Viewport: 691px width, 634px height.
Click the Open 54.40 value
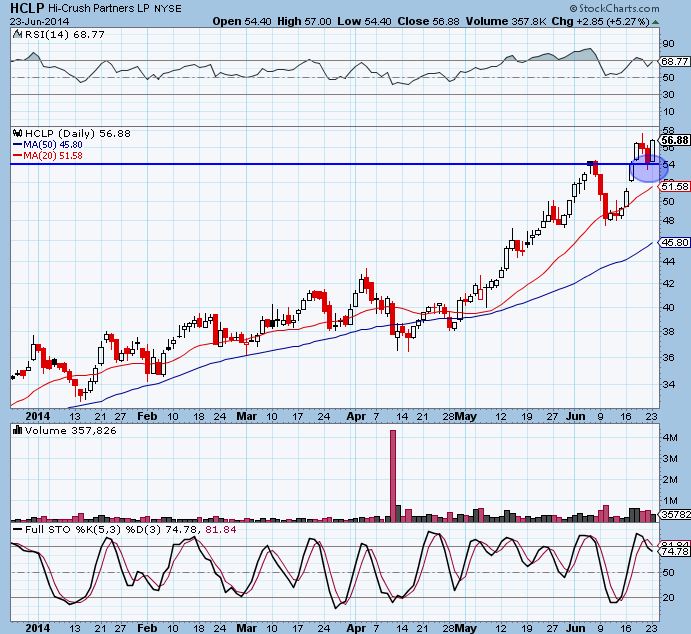pos(242,21)
